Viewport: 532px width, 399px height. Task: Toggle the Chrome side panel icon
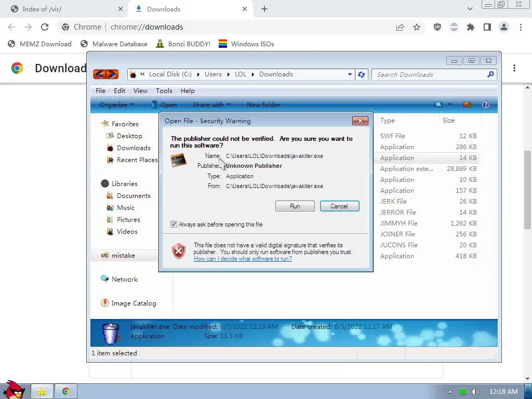pyautogui.click(x=487, y=27)
